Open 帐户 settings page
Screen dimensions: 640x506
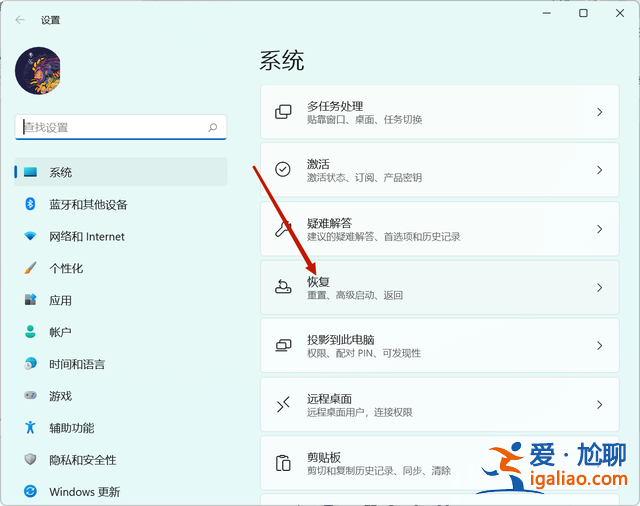click(x=121, y=332)
